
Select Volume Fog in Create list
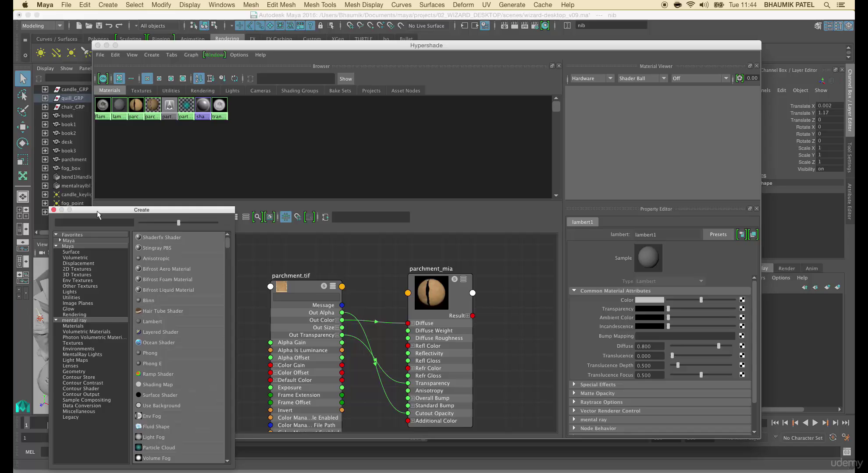click(x=156, y=458)
